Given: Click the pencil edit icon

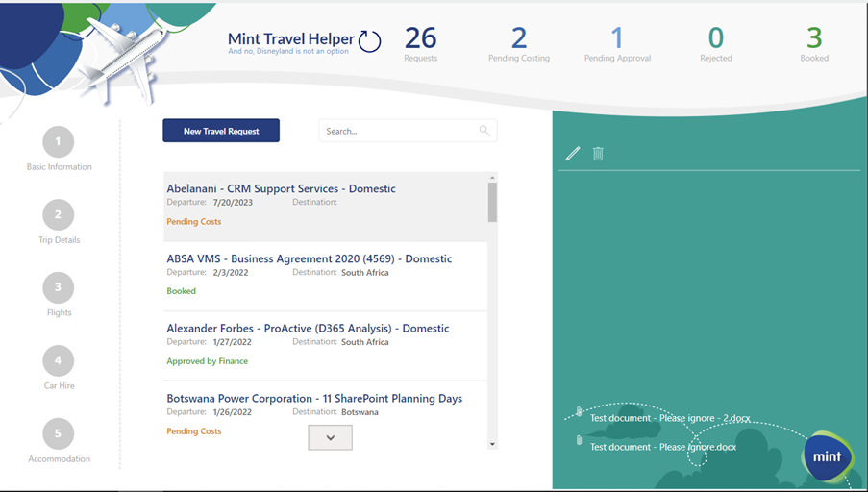Looking at the screenshot, I should tap(573, 154).
